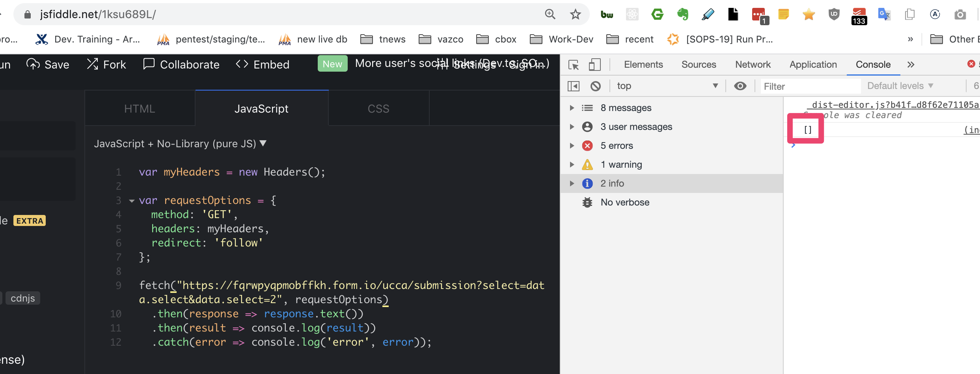Select the inspect element cursor tool

574,65
